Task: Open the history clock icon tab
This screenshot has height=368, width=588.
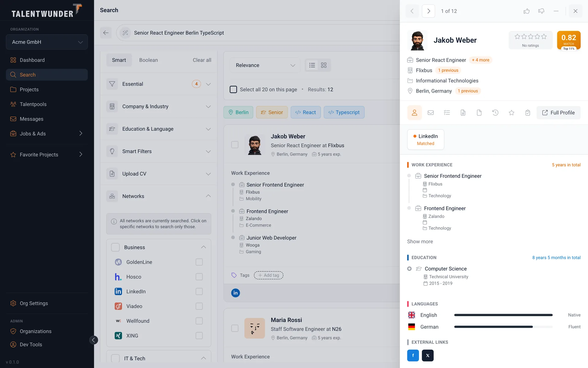Action: click(495, 113)
